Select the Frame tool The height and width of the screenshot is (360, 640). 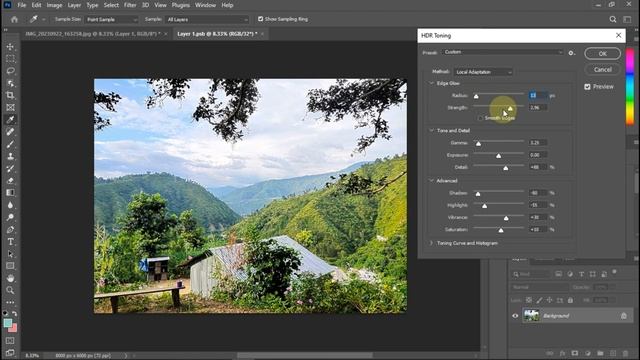tap(10, 108)
